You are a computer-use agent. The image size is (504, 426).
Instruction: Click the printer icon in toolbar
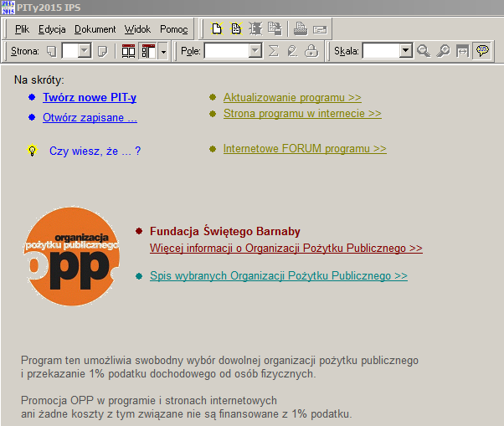click(301, 29)
